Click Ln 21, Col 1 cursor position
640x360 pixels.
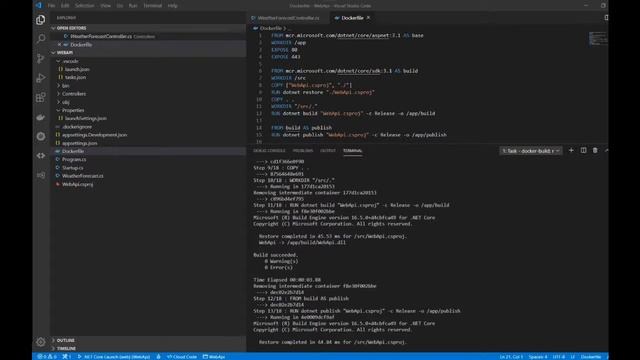(511, 356)
